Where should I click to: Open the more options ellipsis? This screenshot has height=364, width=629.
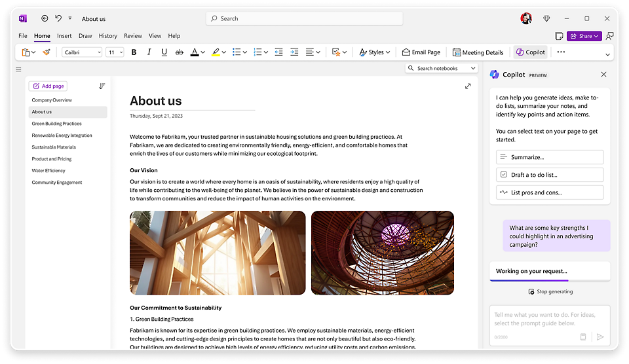561,52
